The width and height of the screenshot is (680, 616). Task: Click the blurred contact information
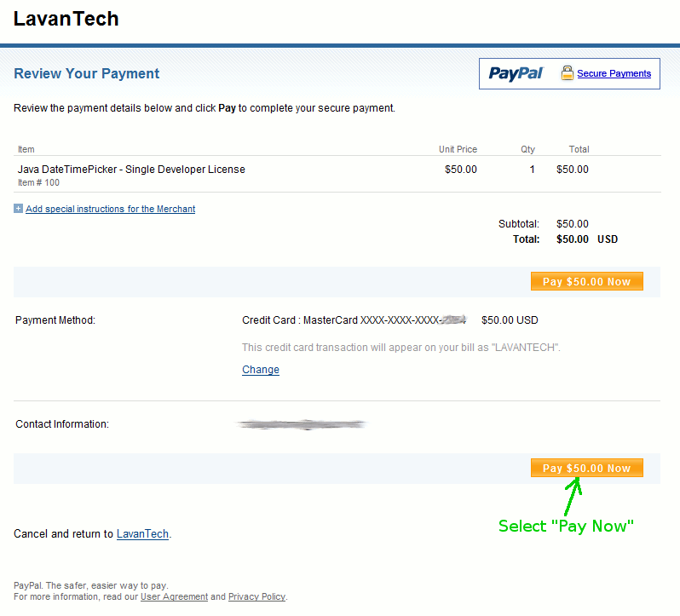(x=302, y=423)
